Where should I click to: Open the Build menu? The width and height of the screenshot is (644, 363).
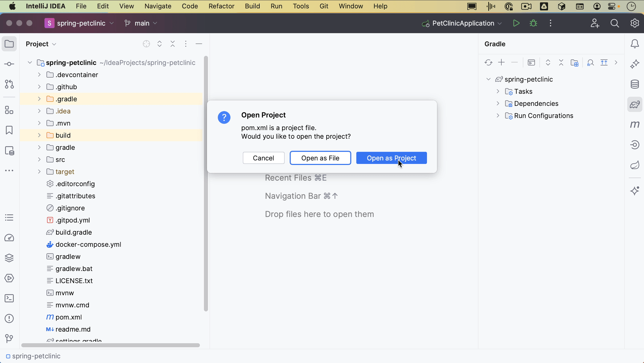coord(252,6)
